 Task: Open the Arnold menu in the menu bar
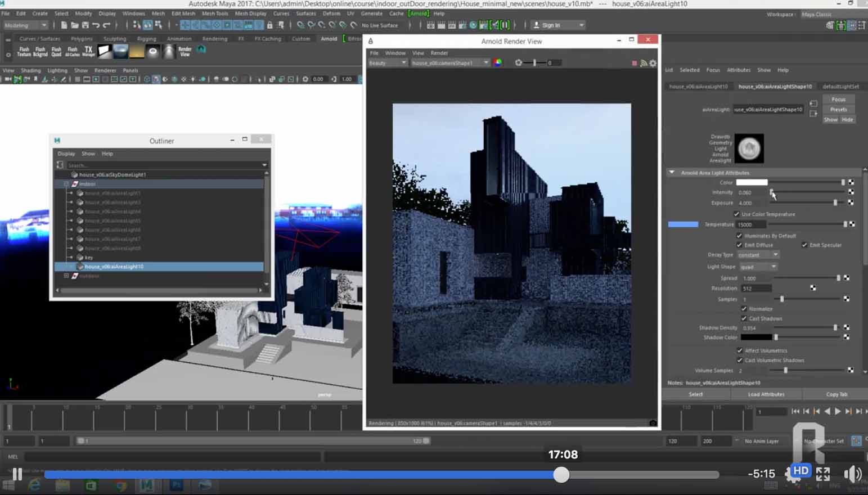click(418, 13)
